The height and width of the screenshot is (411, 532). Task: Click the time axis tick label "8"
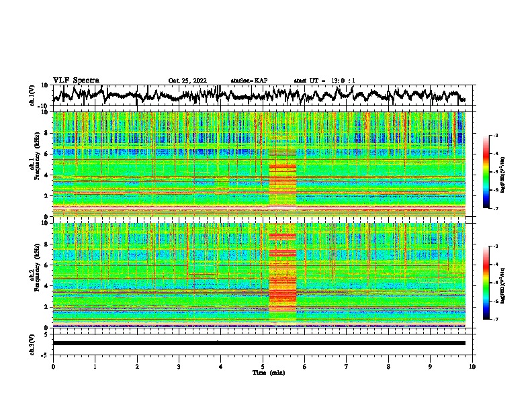pyautogui.click(x=388, y=367)
